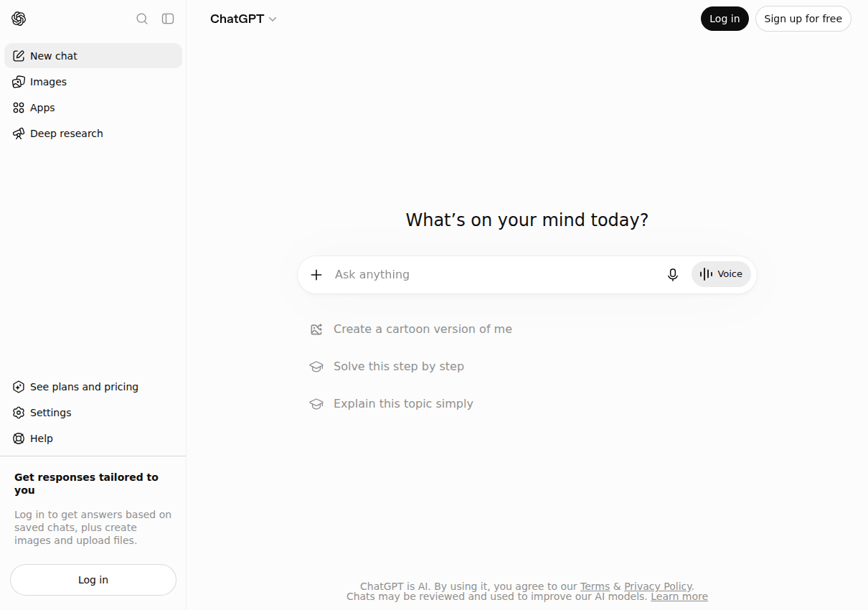Expand the ChatGPT model dropdown
The width and height of the screenshot is (868, 610).
click(x=243, y=19)
